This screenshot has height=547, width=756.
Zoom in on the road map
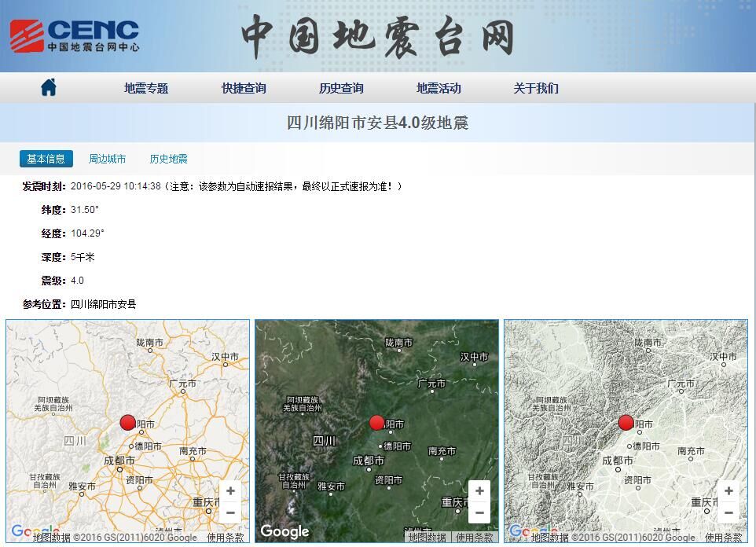tap(230, 490)
